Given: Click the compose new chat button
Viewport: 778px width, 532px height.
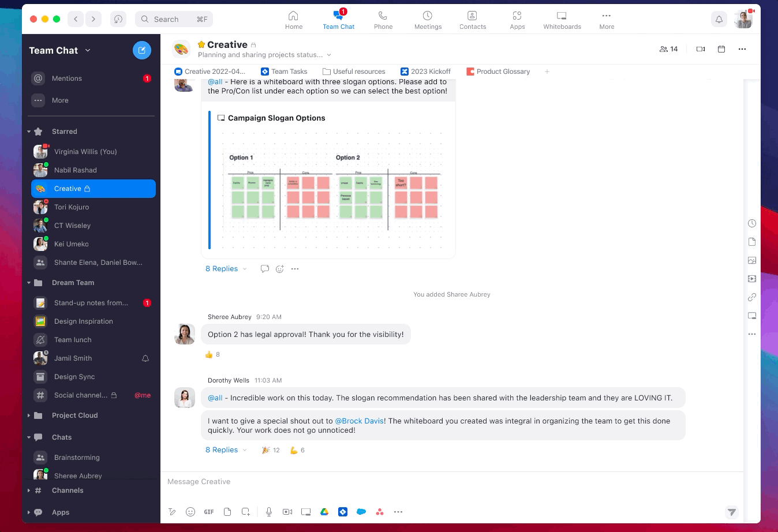Looking at the screenshot, I should click(x=142, y=50).
